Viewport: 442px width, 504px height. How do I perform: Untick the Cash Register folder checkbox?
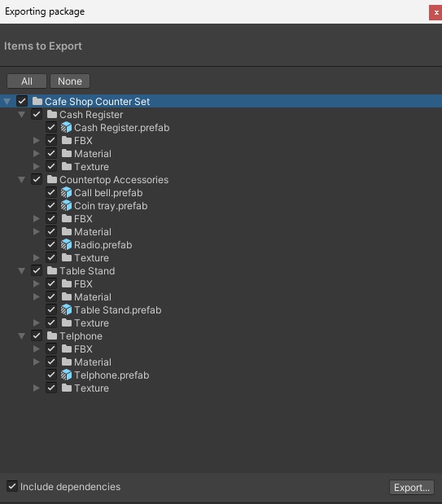point(37,114)
